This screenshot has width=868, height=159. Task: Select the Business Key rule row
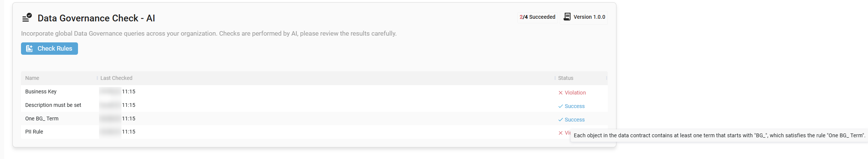(314, 92)
